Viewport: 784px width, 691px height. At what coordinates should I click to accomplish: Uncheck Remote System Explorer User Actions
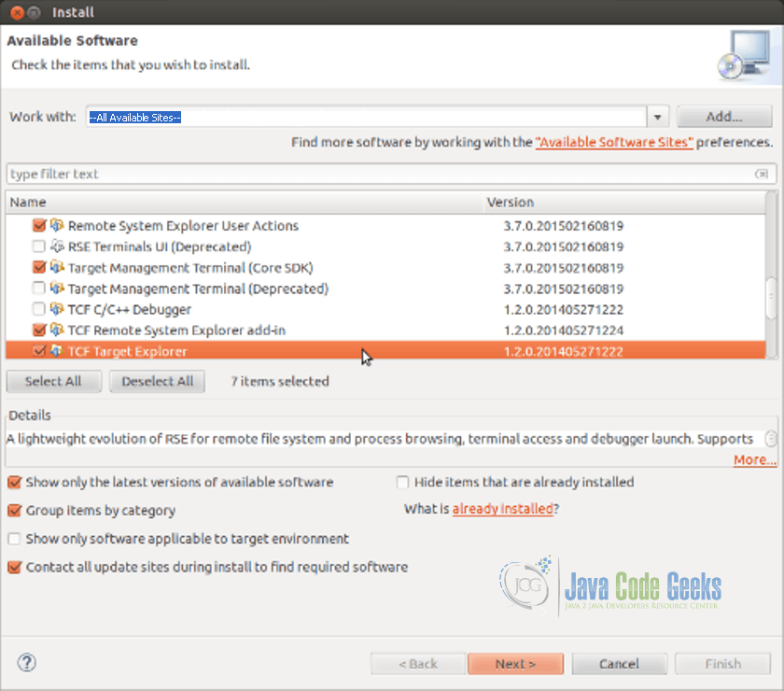[38, 226]
